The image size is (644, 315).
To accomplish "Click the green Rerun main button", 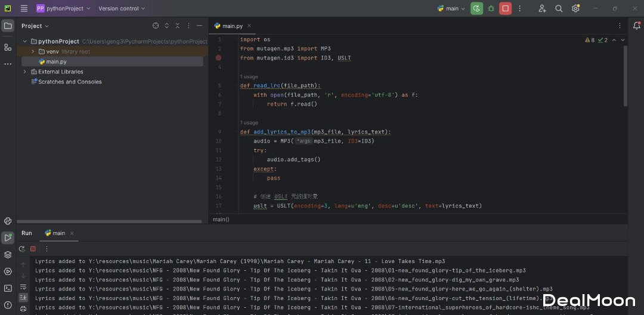I will pyautogui.click(x=476, y=8).
